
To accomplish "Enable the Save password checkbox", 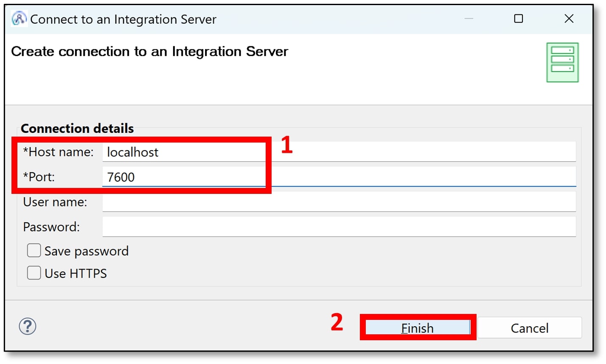I will pos(34,250).
